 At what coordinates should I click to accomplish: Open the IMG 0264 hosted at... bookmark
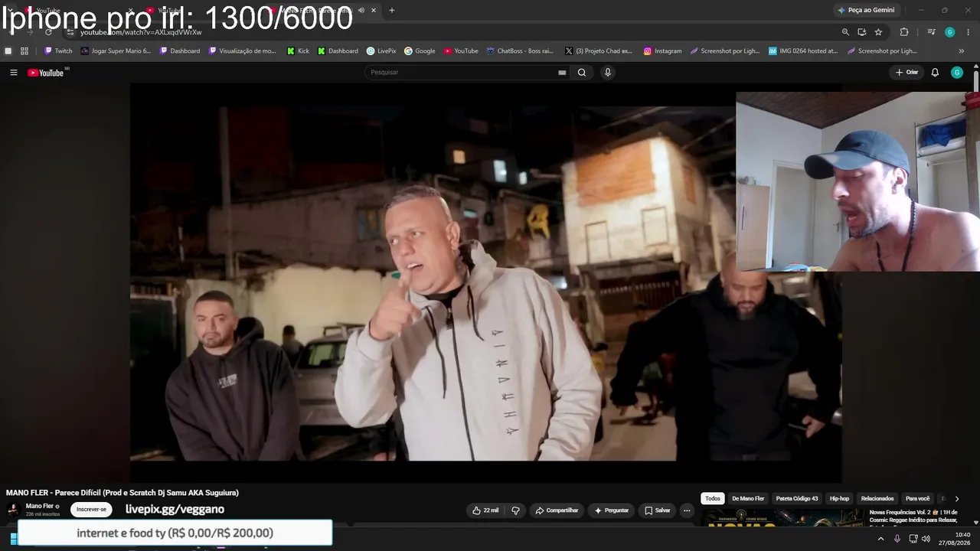pyautogui.click(x=803, y=51)
